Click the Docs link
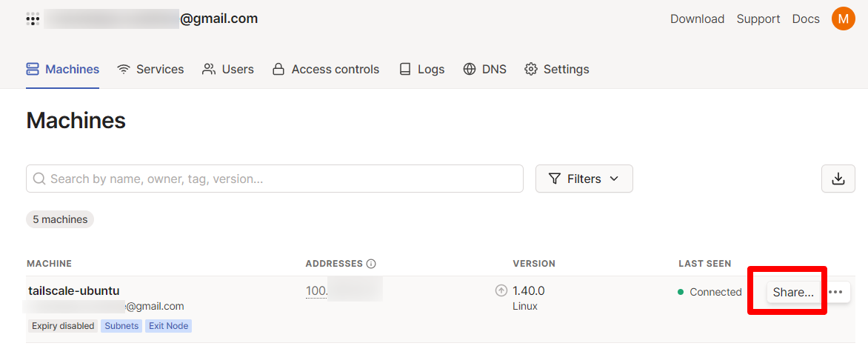 point(806,19)
